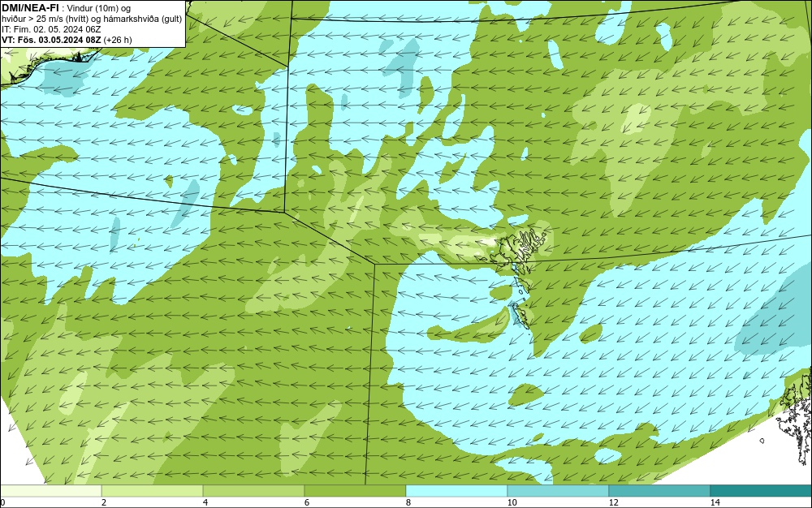Screen dimensions: 812x508
Task: Click the 10–12 m/s turquoise legend swatch
Action: tap(559, 491)
